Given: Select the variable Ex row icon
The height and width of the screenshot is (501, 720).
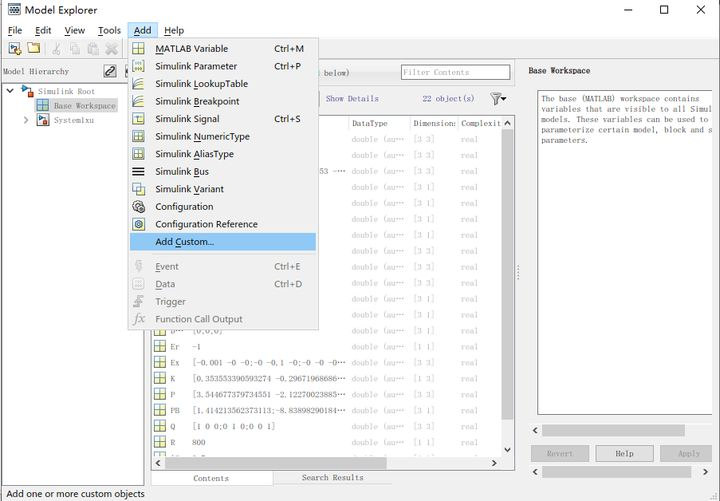Looking at the screenshot, I should [x=160, y=362].
